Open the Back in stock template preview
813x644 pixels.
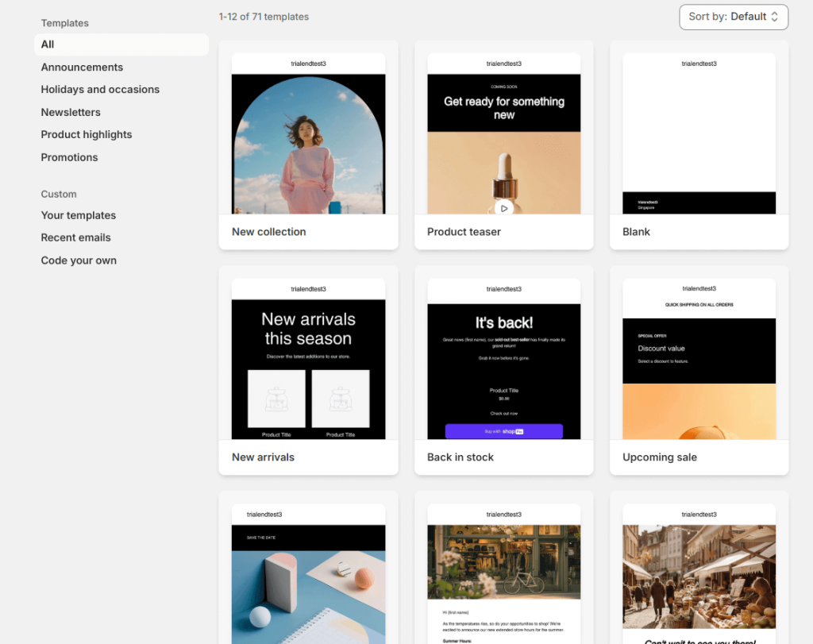tap(504, 359)
